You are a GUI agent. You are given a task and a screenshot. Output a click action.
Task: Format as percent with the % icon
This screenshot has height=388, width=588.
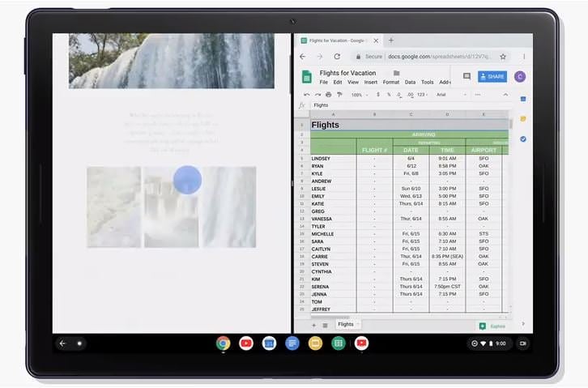(389, 95)
